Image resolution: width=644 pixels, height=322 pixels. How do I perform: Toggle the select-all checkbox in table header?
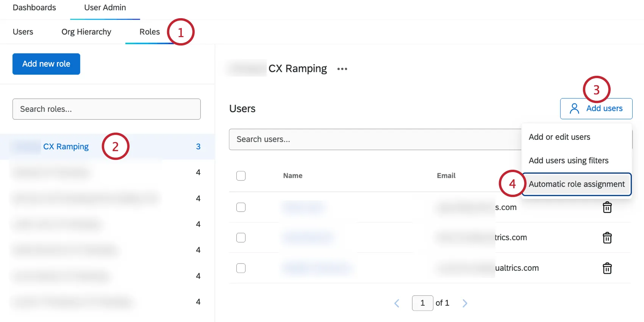tap(241, 176)
